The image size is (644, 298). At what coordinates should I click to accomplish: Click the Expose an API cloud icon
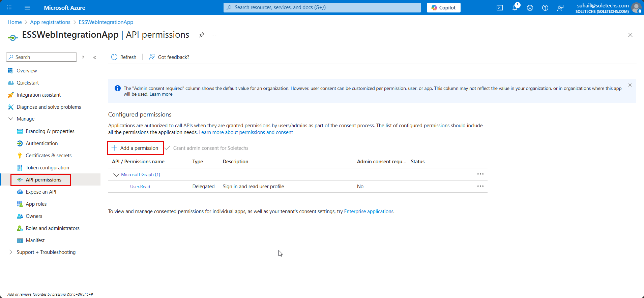pyautogui.click(x=20, y=192)
